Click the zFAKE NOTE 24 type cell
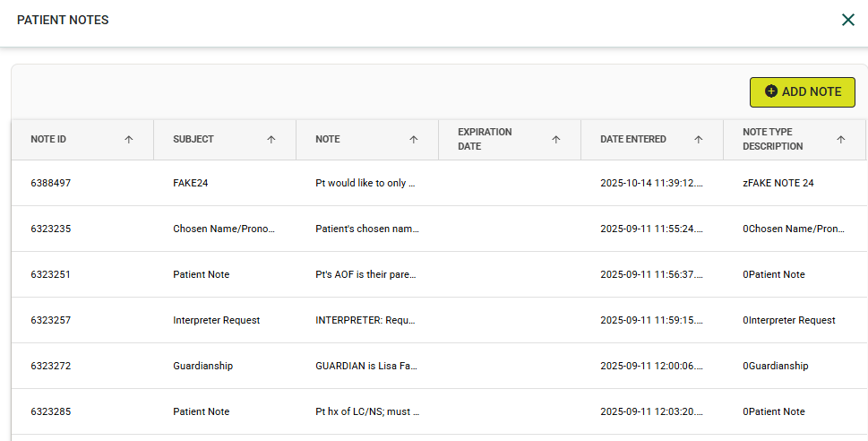Viewport: 868px width, 441px height. [778, 183]
